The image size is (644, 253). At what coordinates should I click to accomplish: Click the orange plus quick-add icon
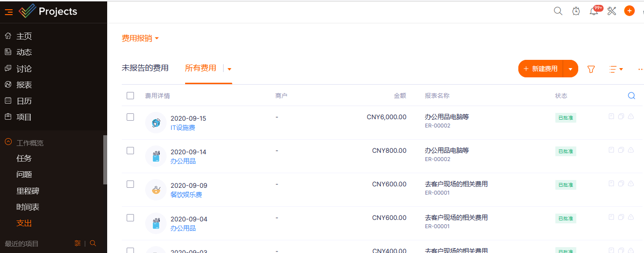tap(629, 11)
